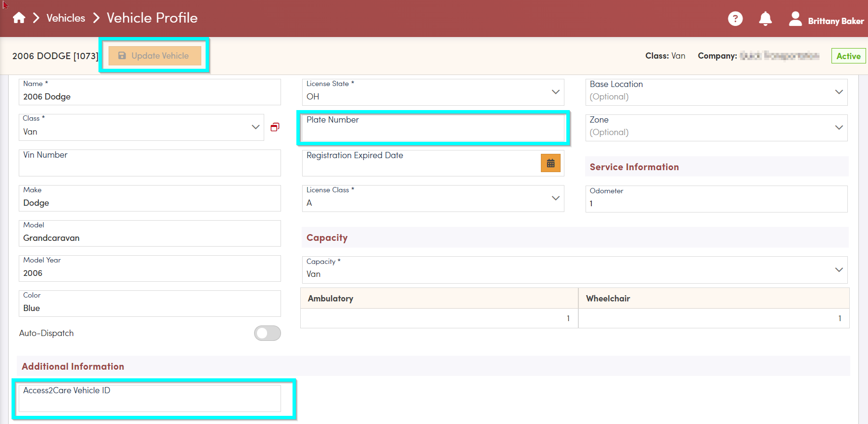Open the License Class dropdown
Viewport: 868px width, 424px height.
[x=555, y=198]
